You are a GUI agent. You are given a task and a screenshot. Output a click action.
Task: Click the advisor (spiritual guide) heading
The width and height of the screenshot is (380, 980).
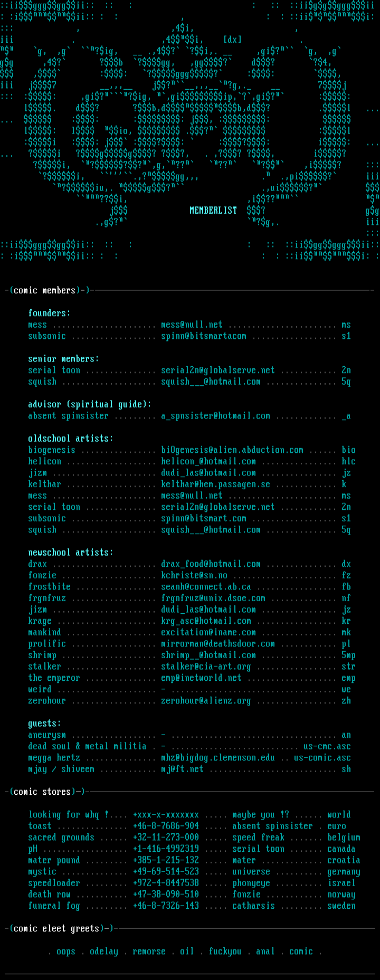click(89, 404)
